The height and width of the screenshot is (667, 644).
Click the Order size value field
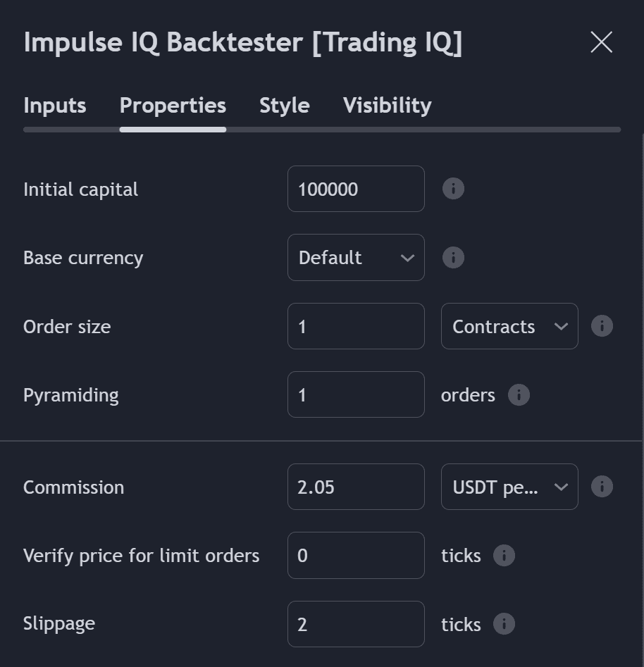point(356,326)
